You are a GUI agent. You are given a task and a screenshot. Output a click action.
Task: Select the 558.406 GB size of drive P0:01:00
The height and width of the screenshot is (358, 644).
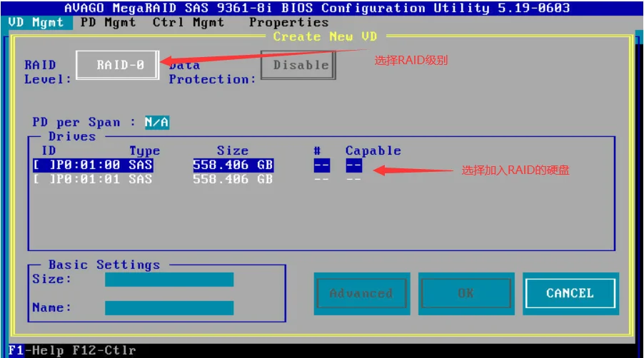[233, 165]
